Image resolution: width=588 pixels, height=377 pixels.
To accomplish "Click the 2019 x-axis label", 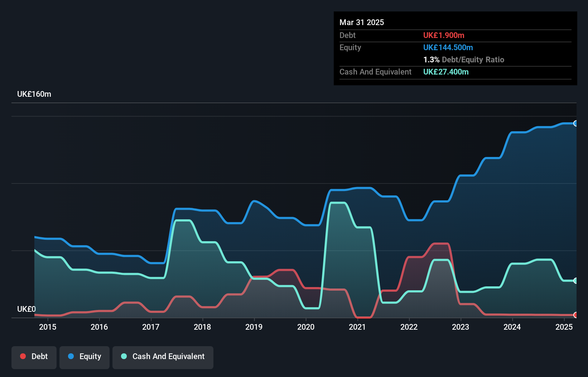I will tap(254, 327).
